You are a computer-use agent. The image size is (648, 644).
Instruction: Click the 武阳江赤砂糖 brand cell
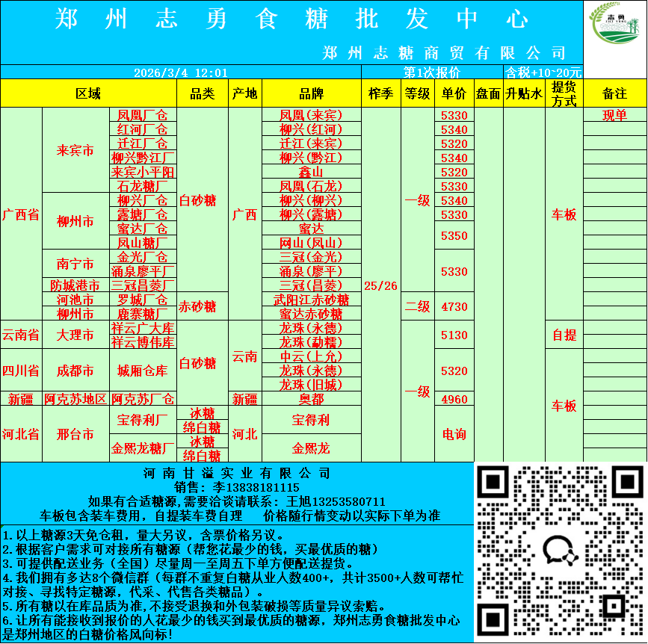click(x=311, y=300)
